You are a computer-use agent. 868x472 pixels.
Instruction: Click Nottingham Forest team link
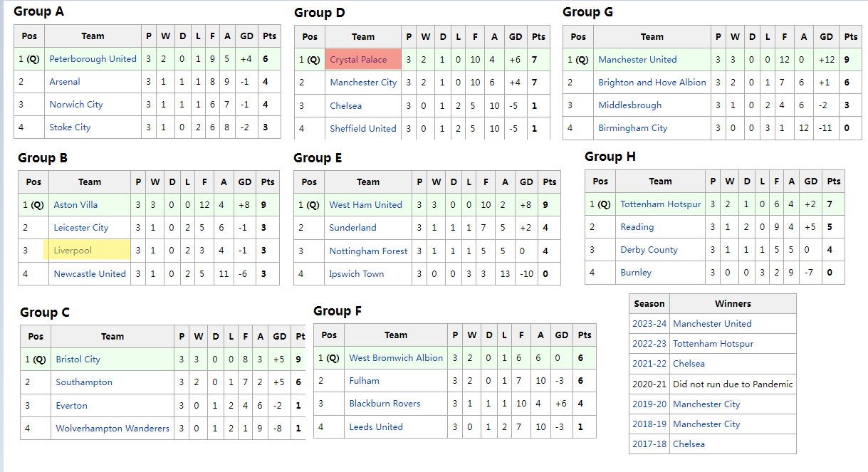click(368, 251)
